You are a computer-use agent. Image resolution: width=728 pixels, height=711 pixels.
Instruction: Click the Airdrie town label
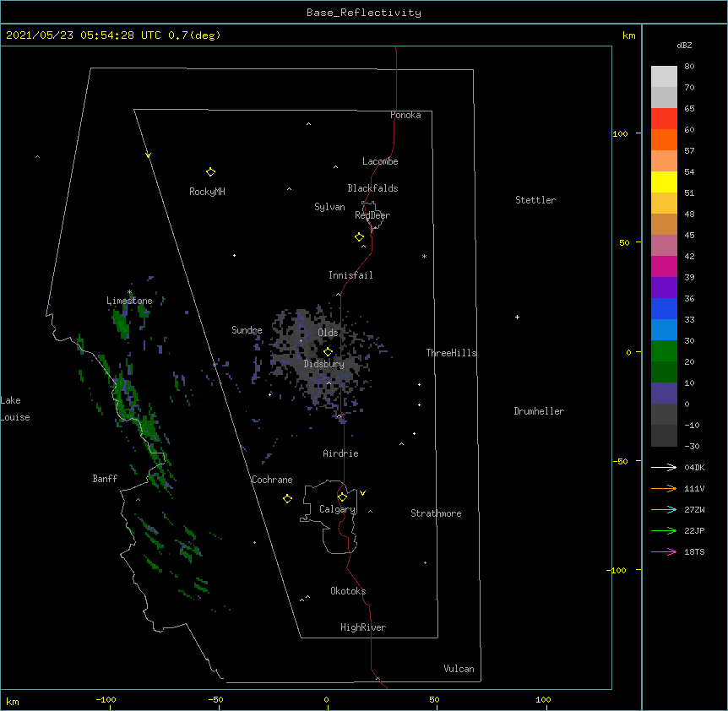[x=341, y=453]
